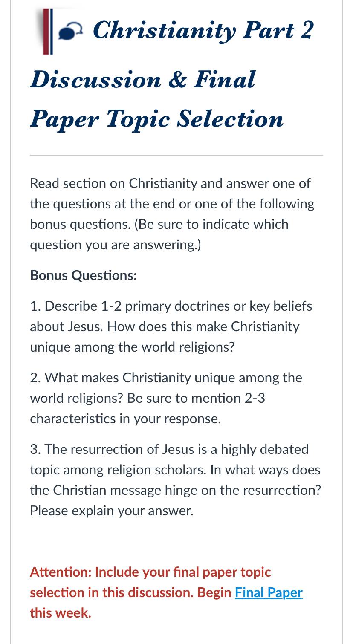Click 'characteristics in your response.' line
Image resolution: width=353 pixels, height=644 pixels.
click(125, 419)
